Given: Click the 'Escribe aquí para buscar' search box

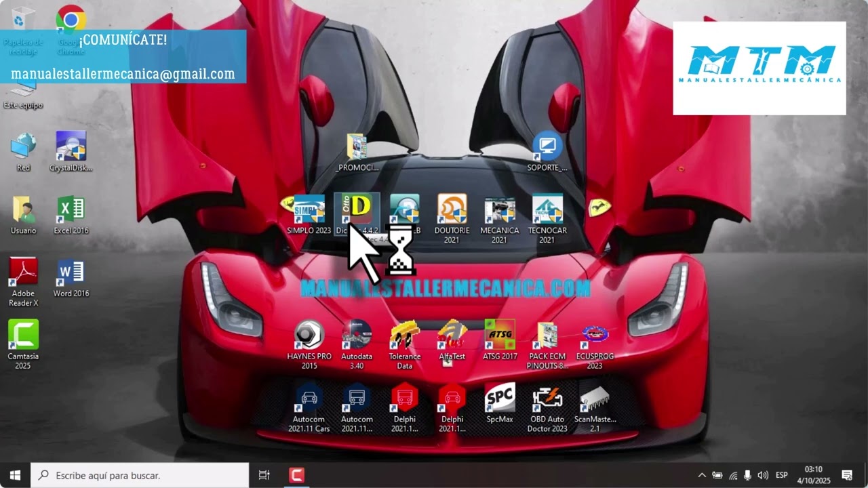Looking at the screenshot, I should pos(140,475).
